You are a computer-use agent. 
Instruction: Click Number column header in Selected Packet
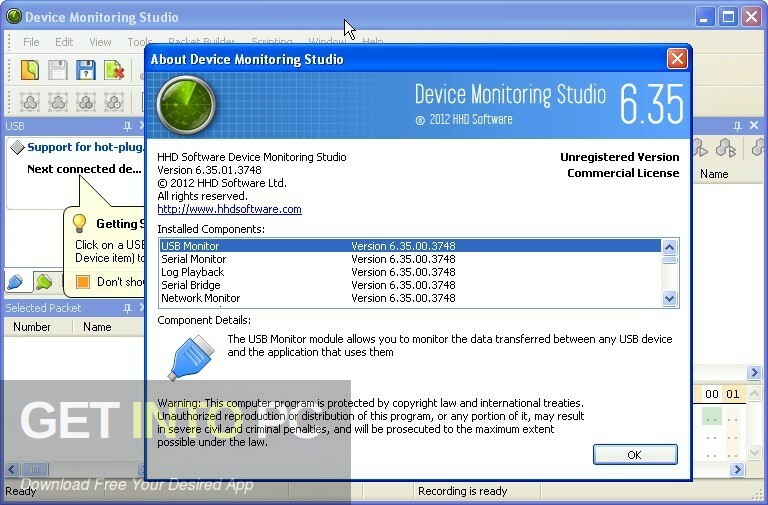[x=32, y=327]
